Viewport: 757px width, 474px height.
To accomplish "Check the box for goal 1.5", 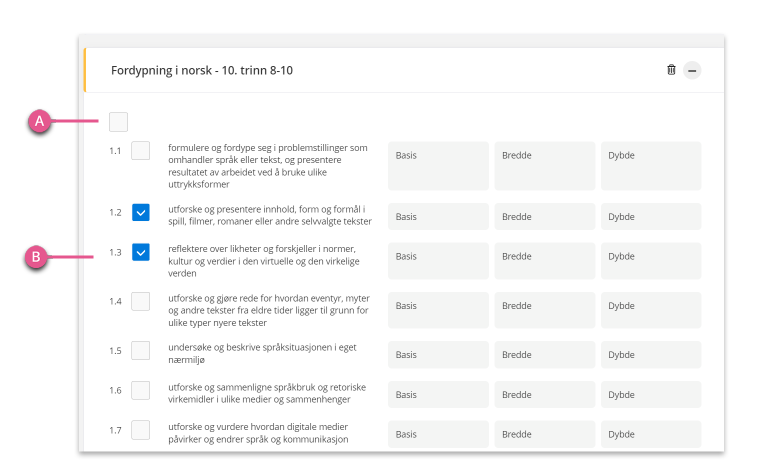I will (140, 350).
